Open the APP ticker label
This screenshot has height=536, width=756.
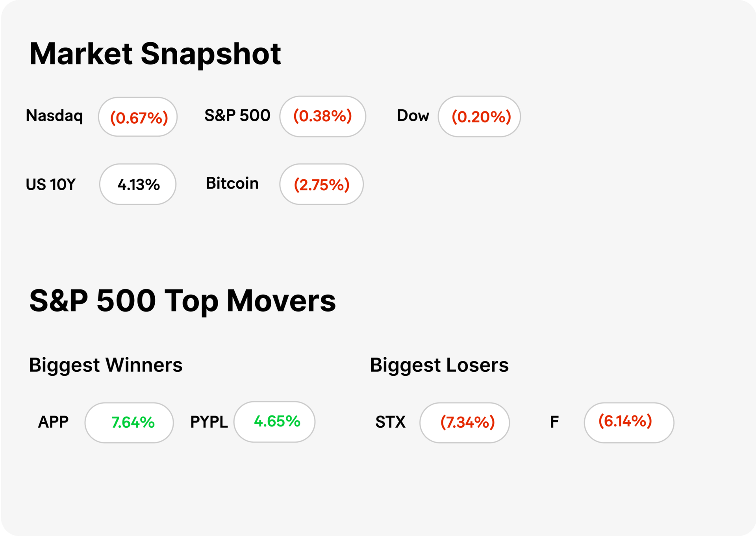coord(53,422)
